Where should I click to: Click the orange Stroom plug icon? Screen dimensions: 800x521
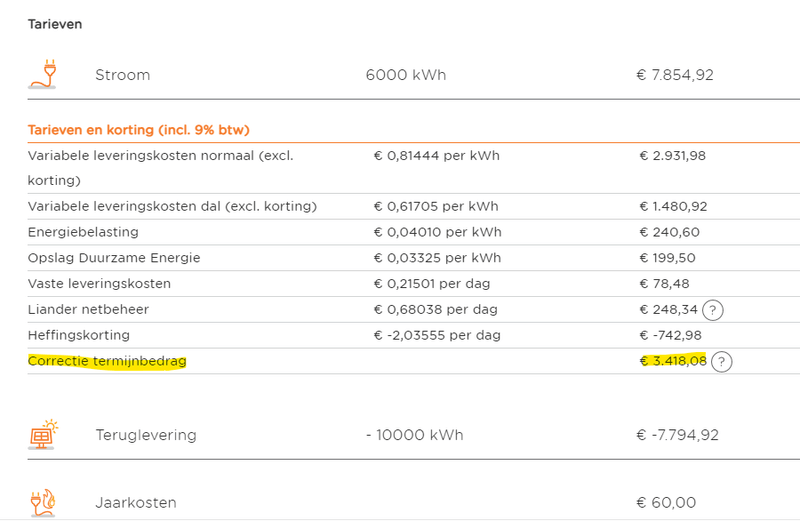(x=43, y=75)
